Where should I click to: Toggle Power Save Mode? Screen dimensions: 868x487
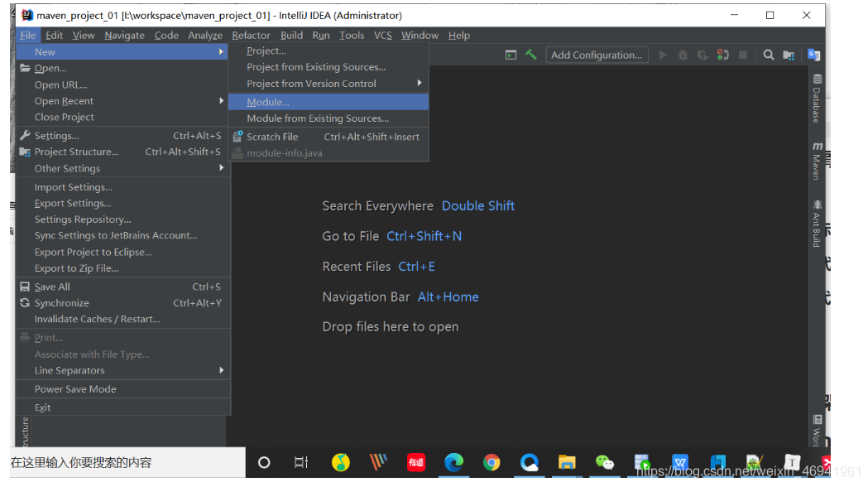[x=123, y=388]
